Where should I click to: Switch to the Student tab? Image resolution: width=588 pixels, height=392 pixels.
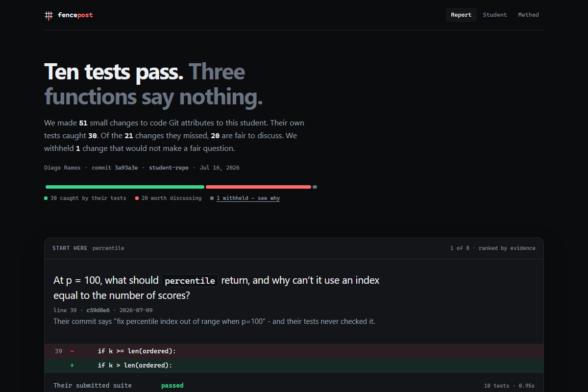(495, 15)
